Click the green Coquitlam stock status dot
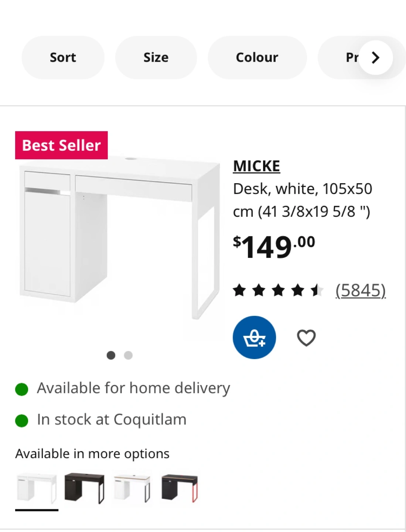The height and width of the screenshot is (532, 406). [x=22, y=420]
